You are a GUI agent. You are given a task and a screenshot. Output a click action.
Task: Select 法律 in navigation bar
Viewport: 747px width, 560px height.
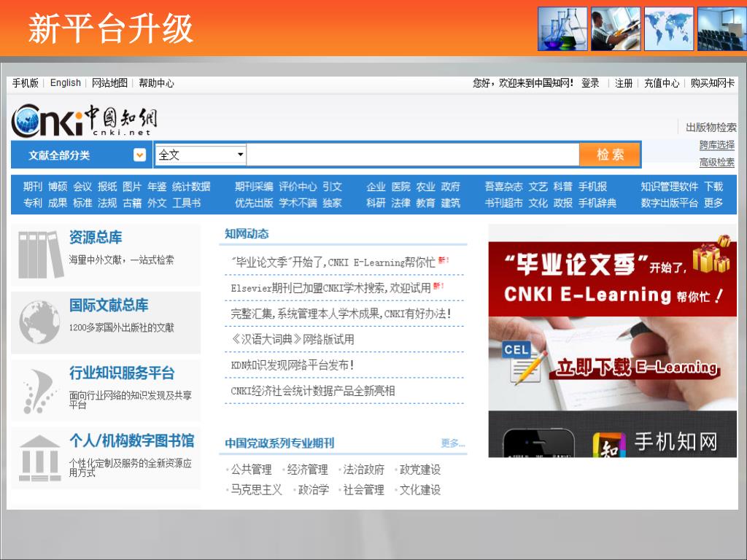400,203
